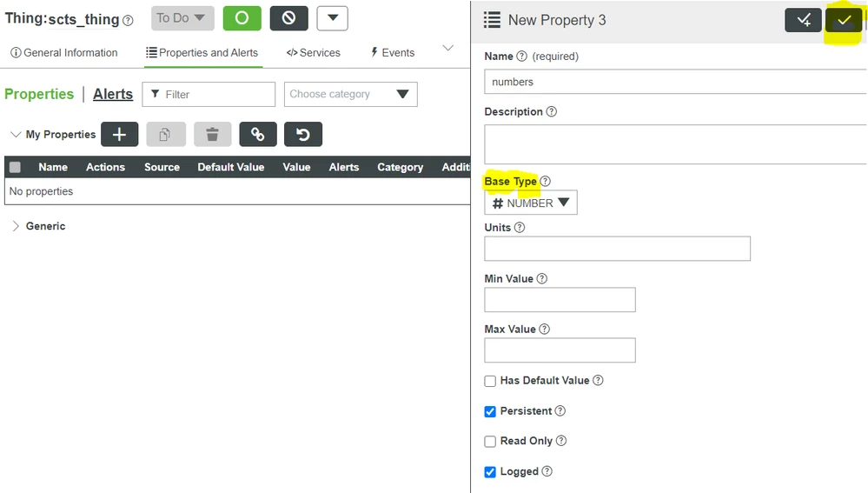Click the No properties table row text
The height and width of the screenshot is (493, 868).
coord(41,191)
